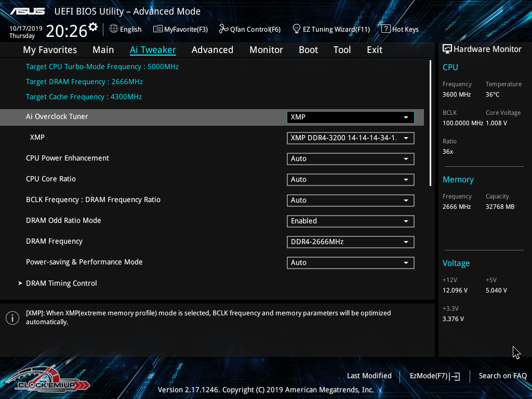Image resolution: width=532 pixels, height=399 pixels.
Task: Open the Ai Overclock Tuner dropdown
Action: (350, 117)
